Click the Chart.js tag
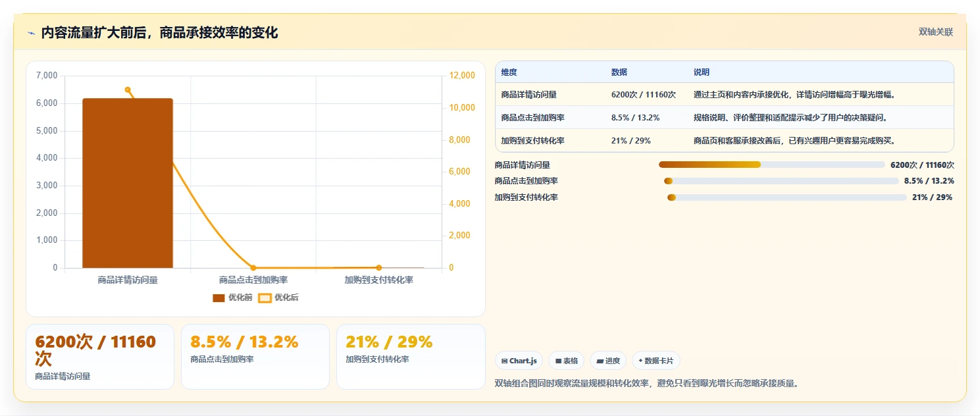This screenshot has width=980, height=416. coord(519,361)
